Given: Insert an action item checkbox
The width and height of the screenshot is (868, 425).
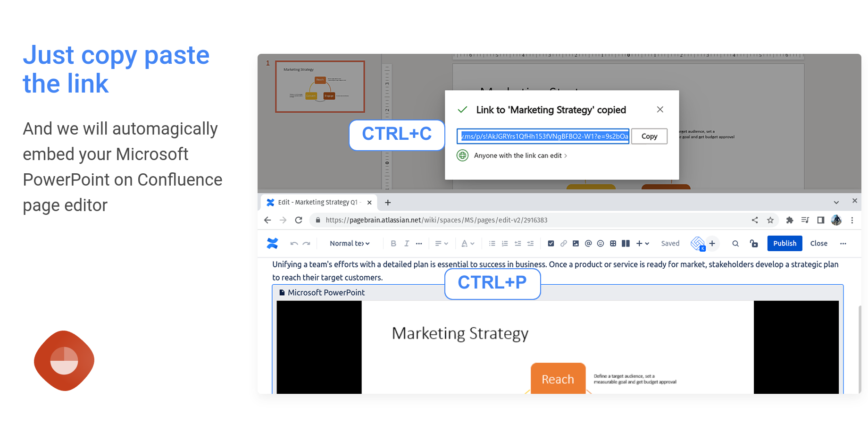Looking at the screenshot, I should pyautogui.click(x=551, y=243).
